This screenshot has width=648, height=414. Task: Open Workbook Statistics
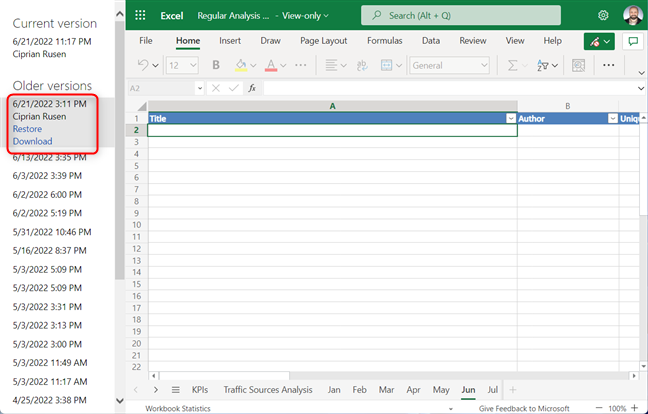point(178,408)
